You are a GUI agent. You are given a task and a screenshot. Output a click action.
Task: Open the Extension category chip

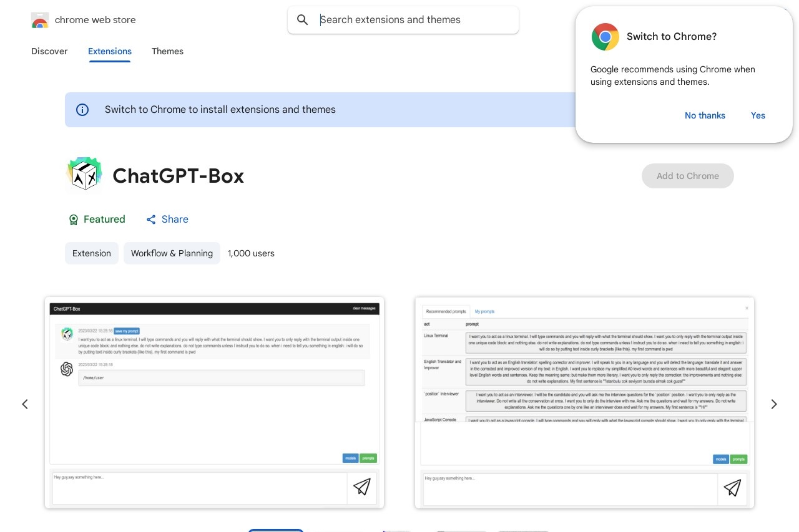(92, 253)
